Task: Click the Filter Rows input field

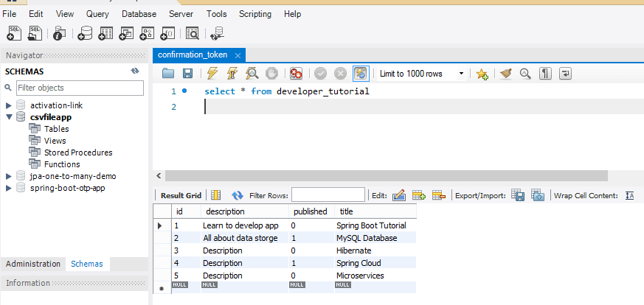Action: click(328, 195)
